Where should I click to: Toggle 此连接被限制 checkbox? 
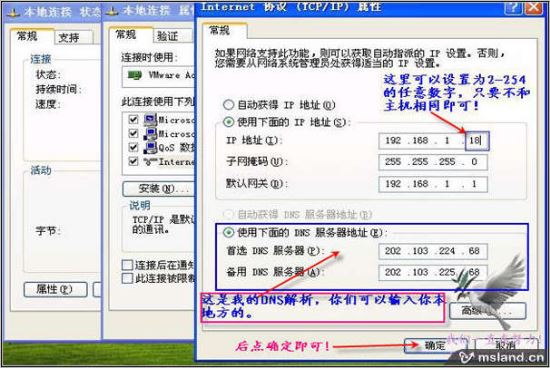click(127, 279)
